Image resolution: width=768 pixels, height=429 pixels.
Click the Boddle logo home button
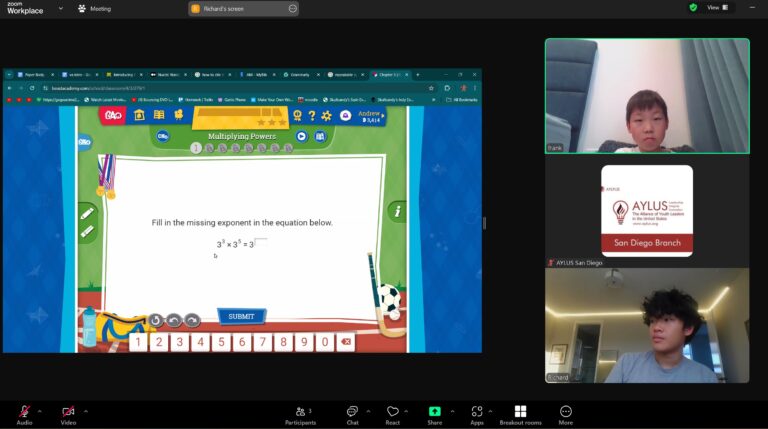point(113,116)
